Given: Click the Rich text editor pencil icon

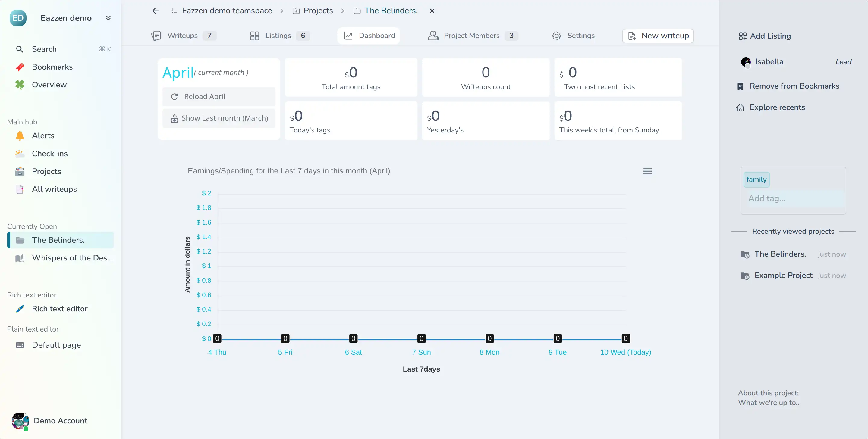Looking at the screenshot, I should 20,309.
